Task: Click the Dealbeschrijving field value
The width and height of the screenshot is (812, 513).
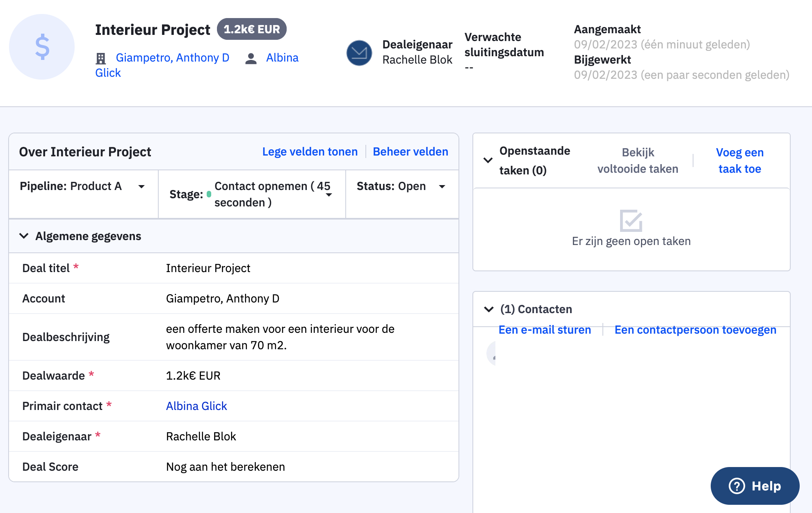Action: click(x=280, y=337)
